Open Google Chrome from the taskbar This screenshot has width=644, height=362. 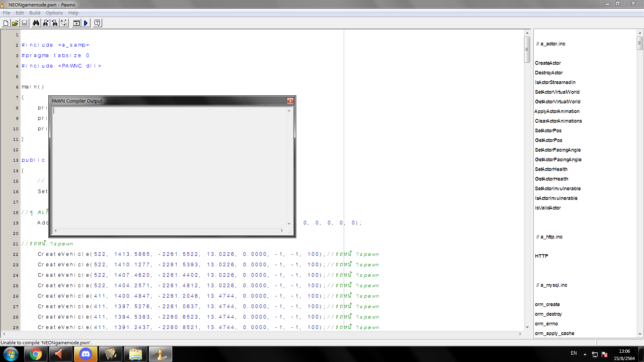click(x=35, y=354)
